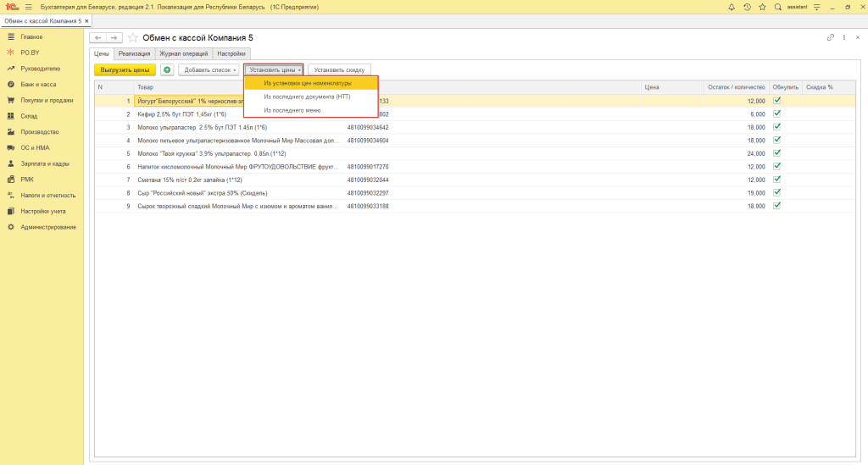Open the history clock icon
868x465 pixels.
747,7
